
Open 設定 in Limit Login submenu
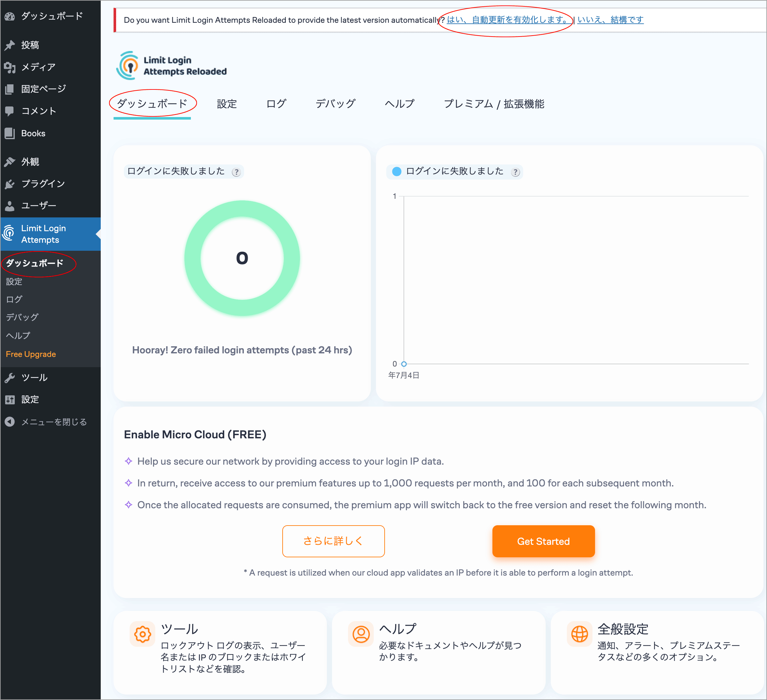tap(14, 282)
